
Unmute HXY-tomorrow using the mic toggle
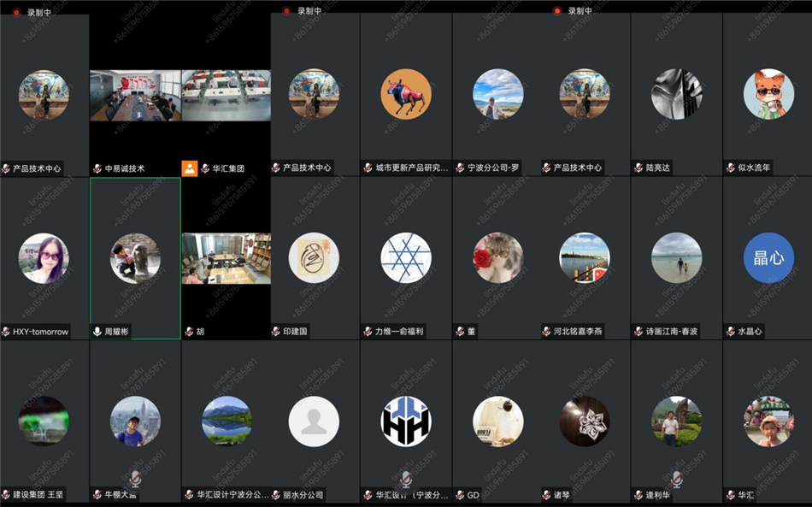point(8,332)
